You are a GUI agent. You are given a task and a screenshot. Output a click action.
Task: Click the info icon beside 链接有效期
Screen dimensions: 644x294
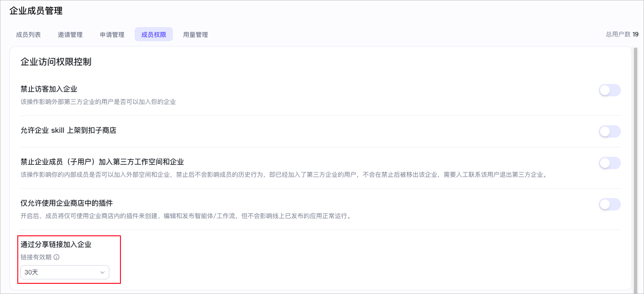click(56, 257)
